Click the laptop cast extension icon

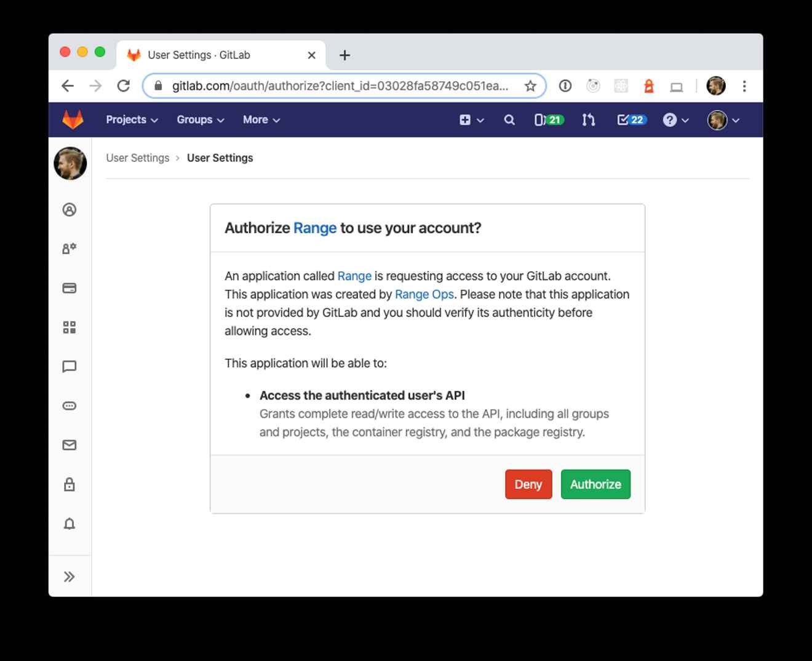point(677,87)
